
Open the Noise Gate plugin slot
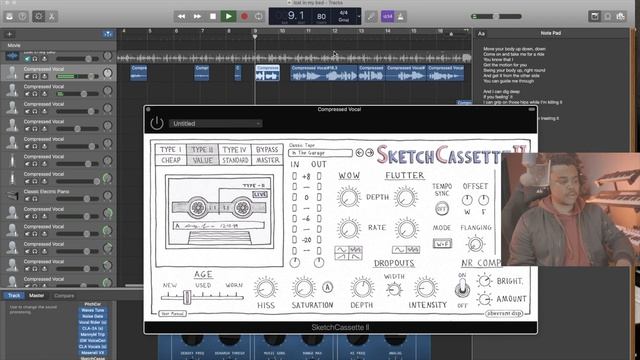click(x=93, y=316)
